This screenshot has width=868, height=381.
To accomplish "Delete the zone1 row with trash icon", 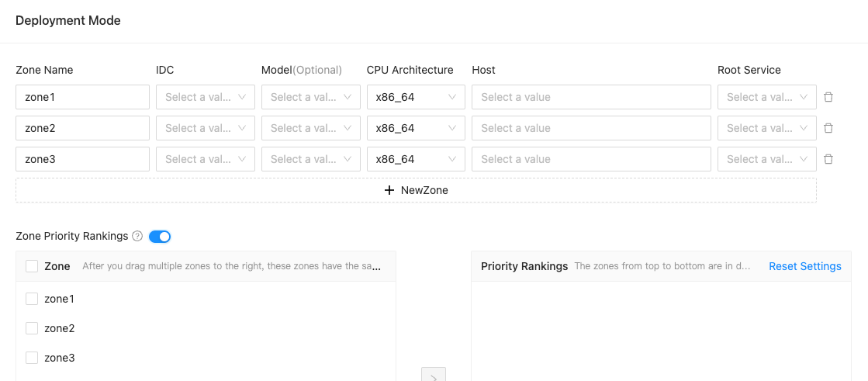I will tap(828, 97).
